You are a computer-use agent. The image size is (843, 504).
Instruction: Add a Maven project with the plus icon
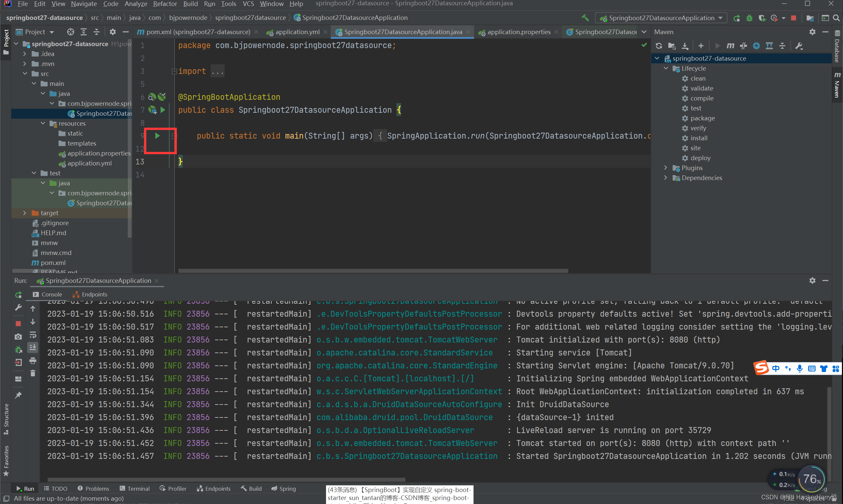pyautogui.click(x=701, y=45)
